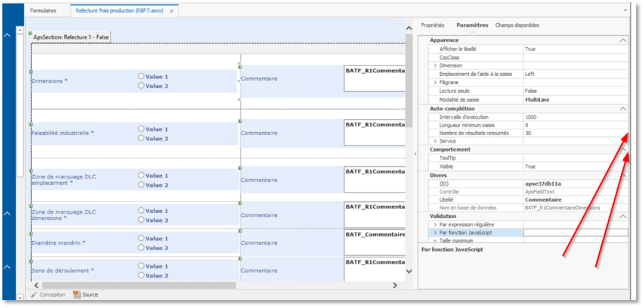Image resolution: width=644 pixels, height=308 pixels.
Task: Open the Formulaires tab
Action: [43, 11]
